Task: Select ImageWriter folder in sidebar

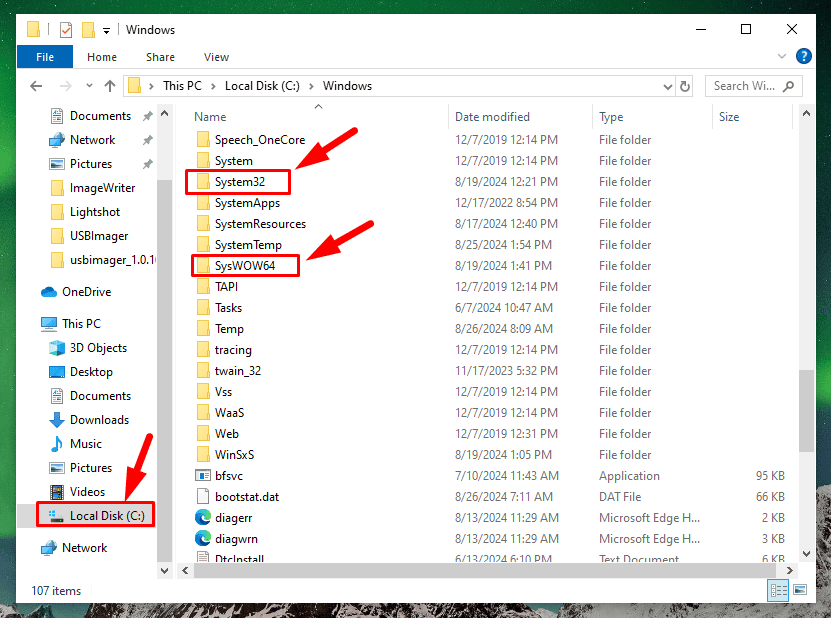Action: [x=102, y=188]
